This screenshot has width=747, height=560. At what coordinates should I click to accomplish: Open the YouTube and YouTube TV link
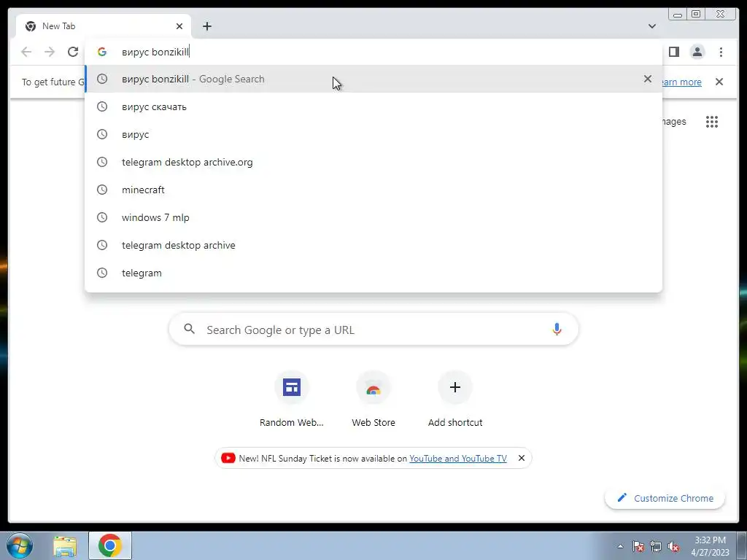458,458
